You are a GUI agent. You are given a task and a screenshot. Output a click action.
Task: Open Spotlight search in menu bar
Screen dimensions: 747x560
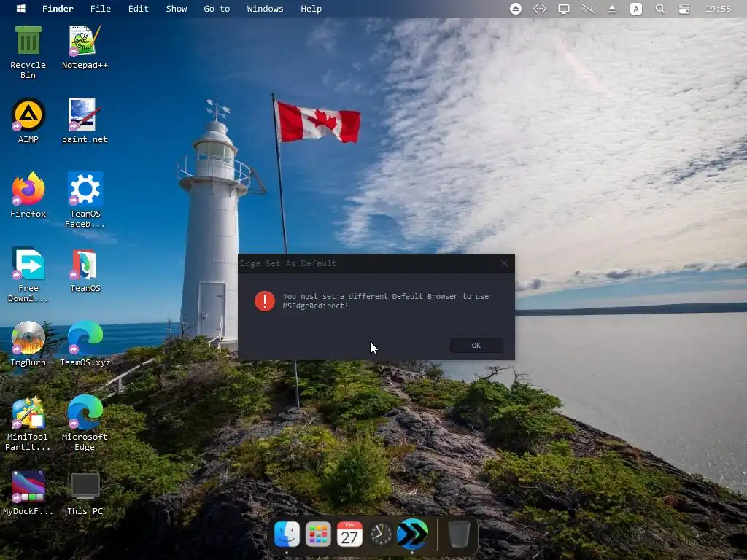click(659, 9)
